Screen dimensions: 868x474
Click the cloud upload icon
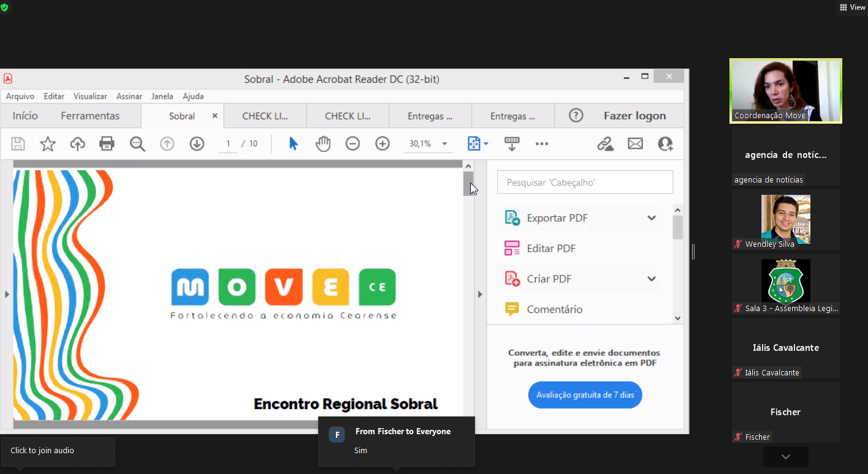[x=77, y=144]
